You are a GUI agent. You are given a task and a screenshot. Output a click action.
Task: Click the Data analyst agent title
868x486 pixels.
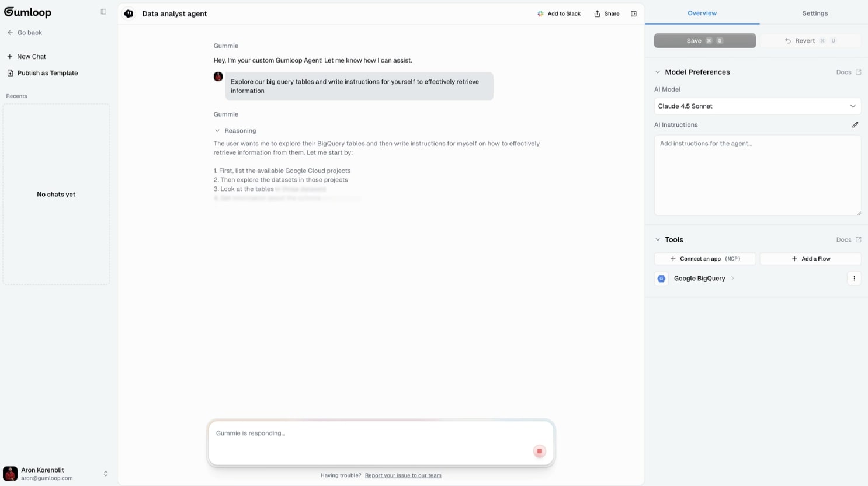click(174, 13)
